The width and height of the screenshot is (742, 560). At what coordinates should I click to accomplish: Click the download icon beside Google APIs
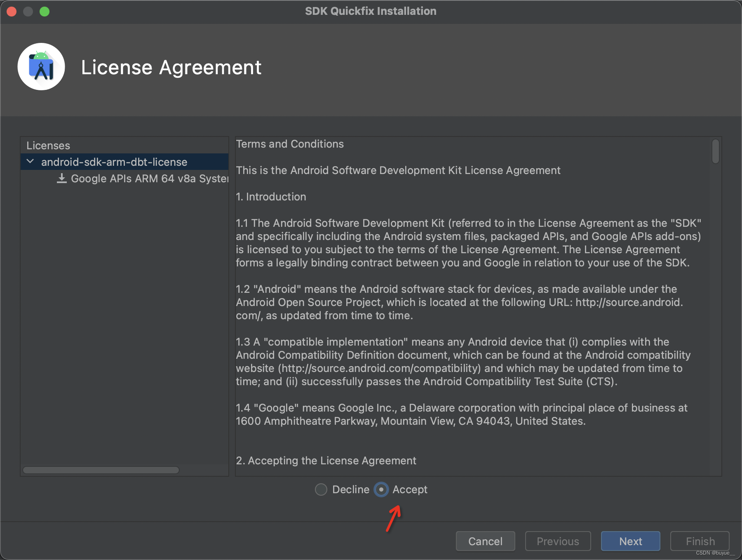click(x=62, y=178)
